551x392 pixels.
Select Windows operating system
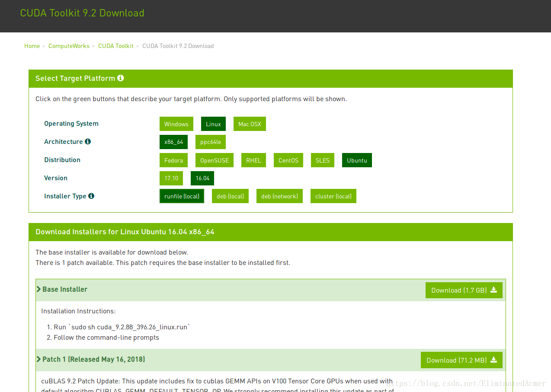coord(176,124)
